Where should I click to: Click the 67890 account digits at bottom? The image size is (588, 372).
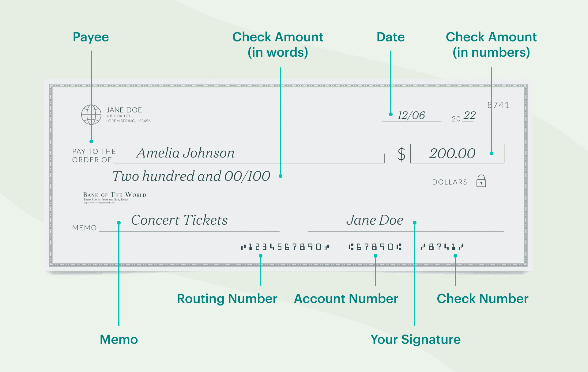375,247
